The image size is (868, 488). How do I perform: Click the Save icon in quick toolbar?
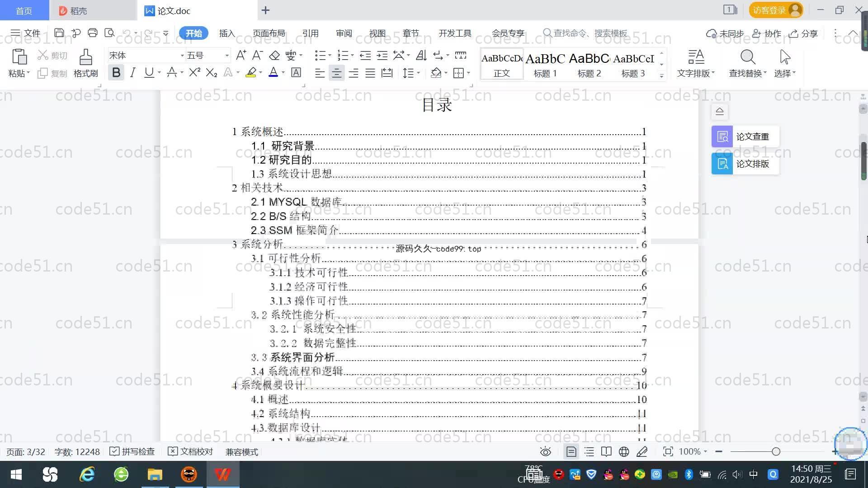tap(59, 33)
